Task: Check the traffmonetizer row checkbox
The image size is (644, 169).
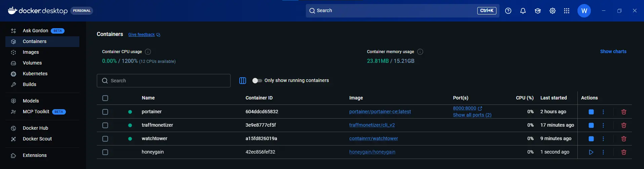Action: point(105,125)
